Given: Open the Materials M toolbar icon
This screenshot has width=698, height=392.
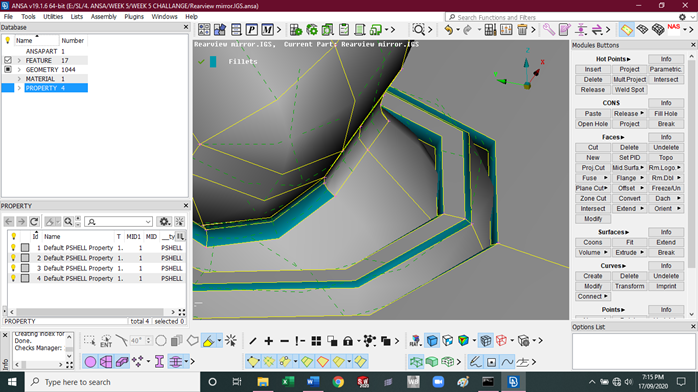Looking at the screenshot, I should (267, 30).
